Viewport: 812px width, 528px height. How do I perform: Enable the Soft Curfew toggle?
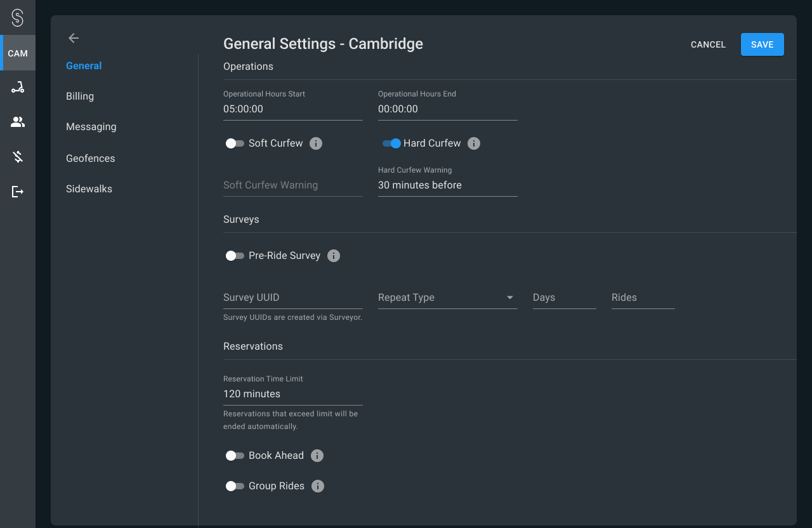pyautogui.click(x=235, y=143)
